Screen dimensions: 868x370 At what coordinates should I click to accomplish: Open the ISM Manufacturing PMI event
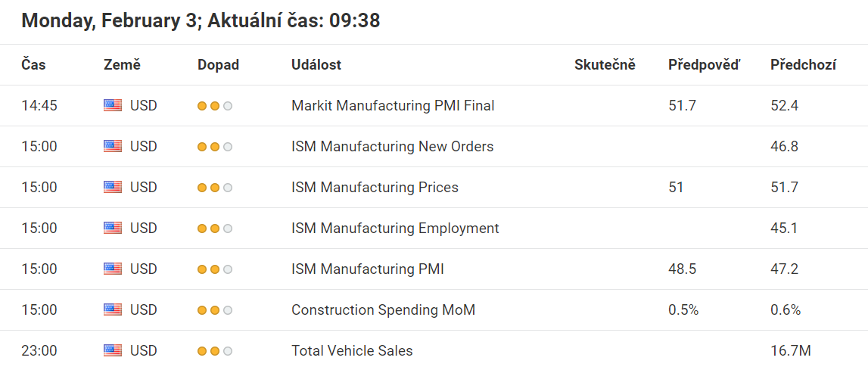(x=368, y=269)
